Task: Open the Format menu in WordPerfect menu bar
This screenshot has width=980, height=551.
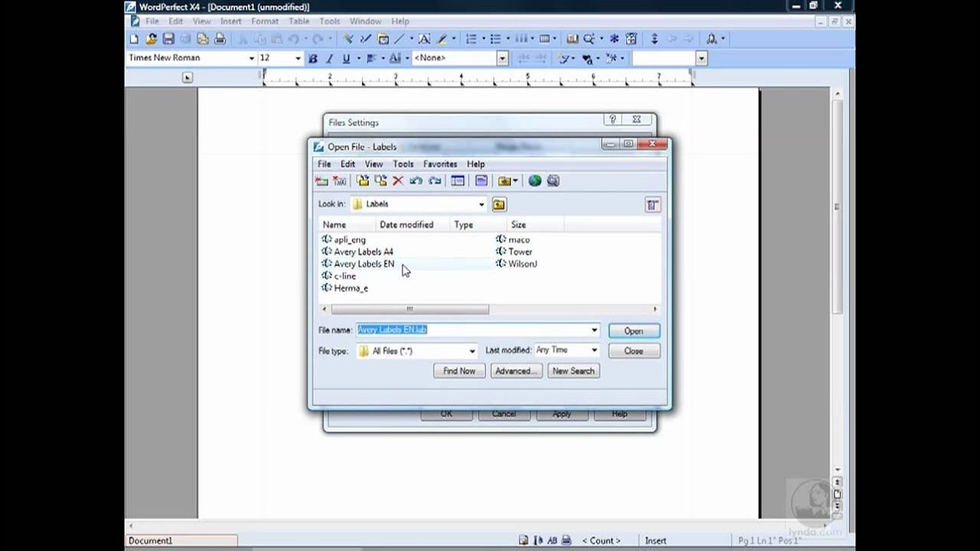Action: [x=265, y=21]
